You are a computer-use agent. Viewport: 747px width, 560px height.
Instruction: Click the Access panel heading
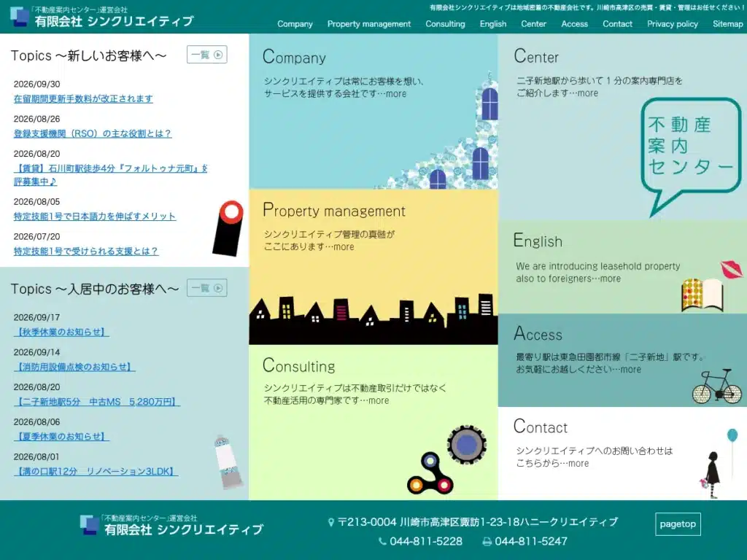(538, 333)
